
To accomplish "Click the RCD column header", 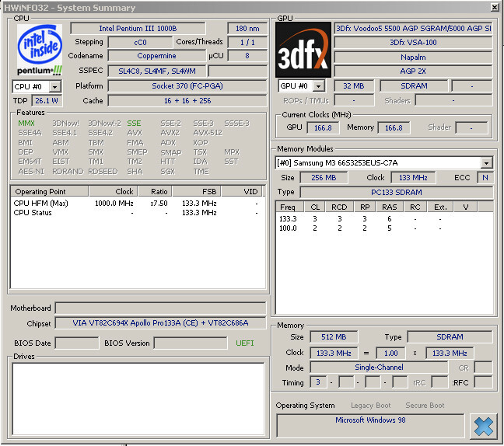I will click(x=339, y=207).
